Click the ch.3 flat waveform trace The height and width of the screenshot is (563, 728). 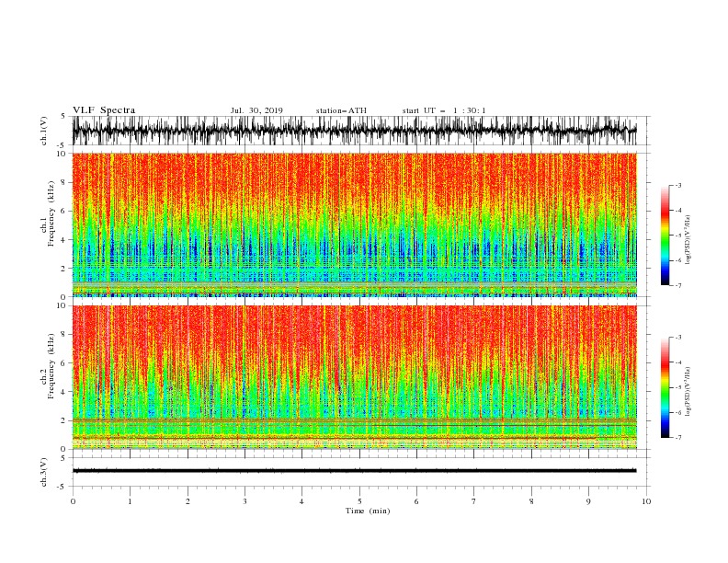pos(354,471)
